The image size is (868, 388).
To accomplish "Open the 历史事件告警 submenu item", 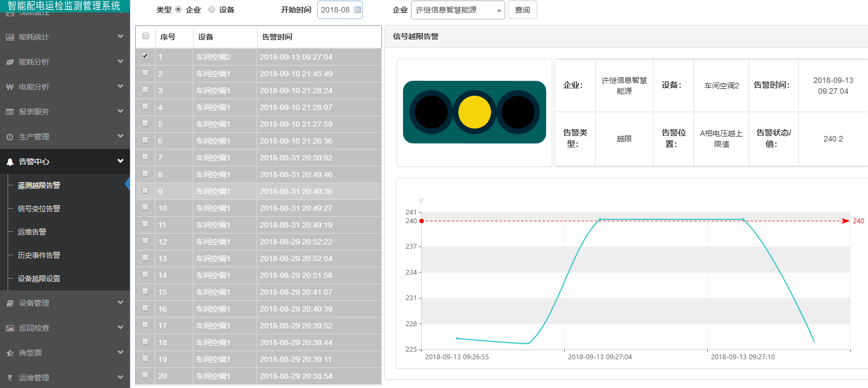I will [39, 255].
